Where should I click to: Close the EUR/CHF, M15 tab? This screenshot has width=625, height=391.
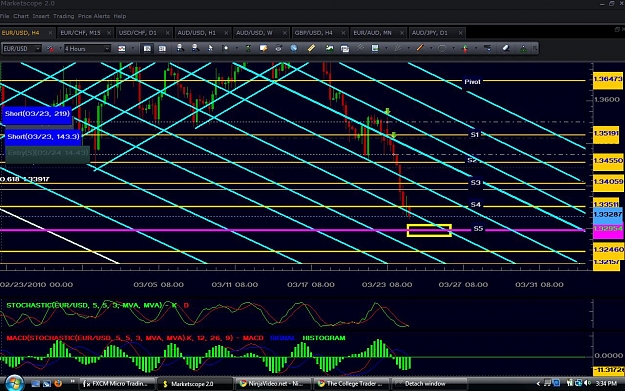pos(109,33)
